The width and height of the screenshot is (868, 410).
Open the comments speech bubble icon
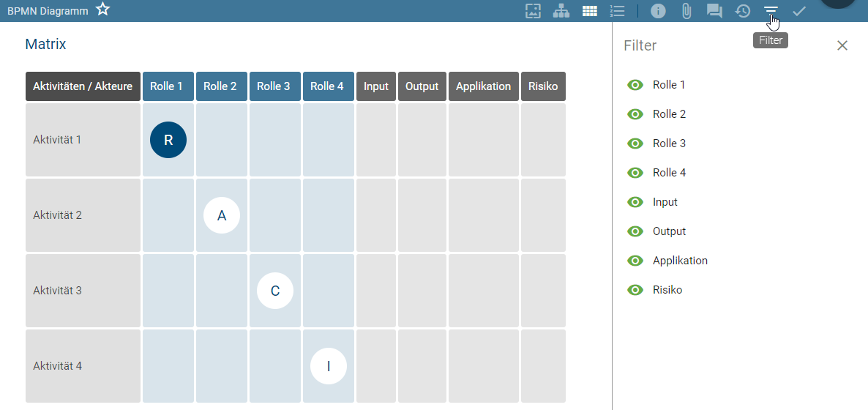pos(714,11)
